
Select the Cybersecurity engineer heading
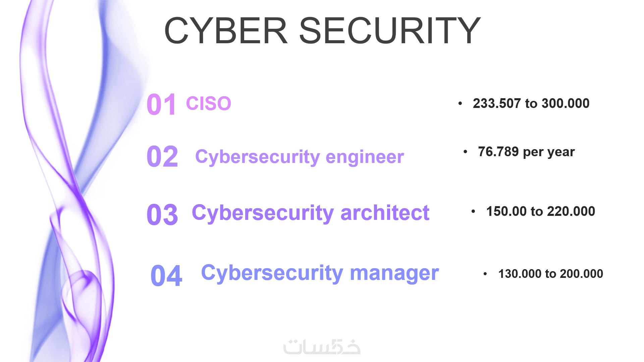(300, 157)
